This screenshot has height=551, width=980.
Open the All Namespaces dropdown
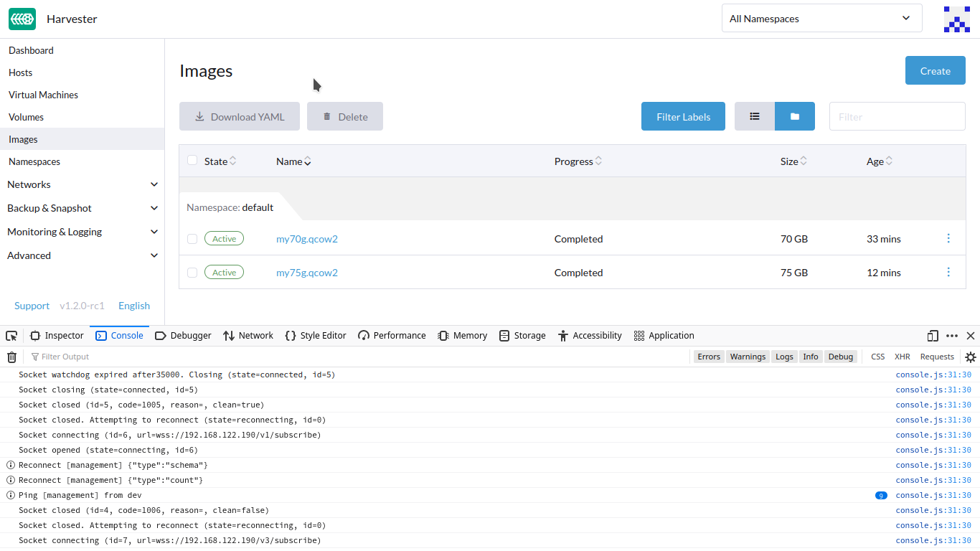pos(821,18)
